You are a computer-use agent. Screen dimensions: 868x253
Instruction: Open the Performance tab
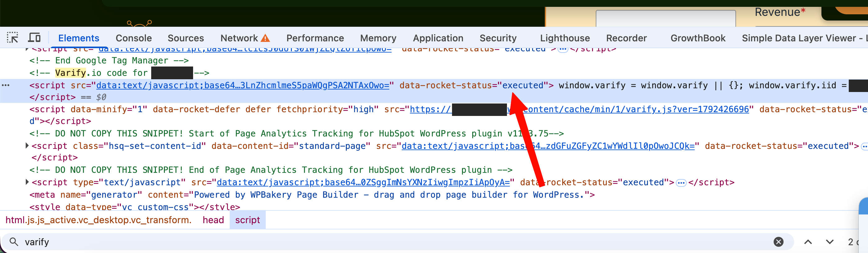[x=315, y=38]
